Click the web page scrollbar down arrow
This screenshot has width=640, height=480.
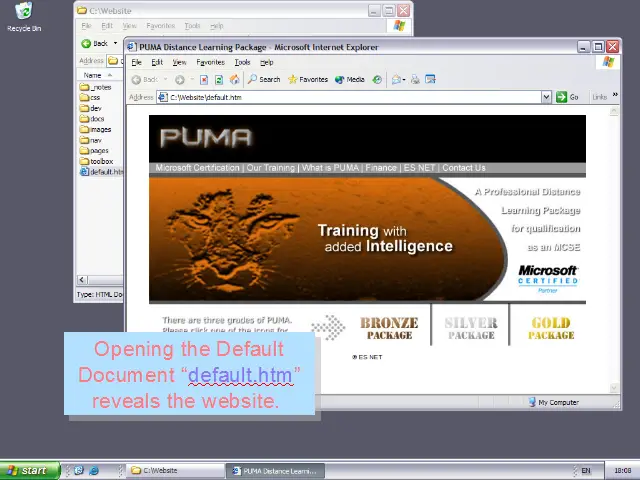tap(614, 388)
